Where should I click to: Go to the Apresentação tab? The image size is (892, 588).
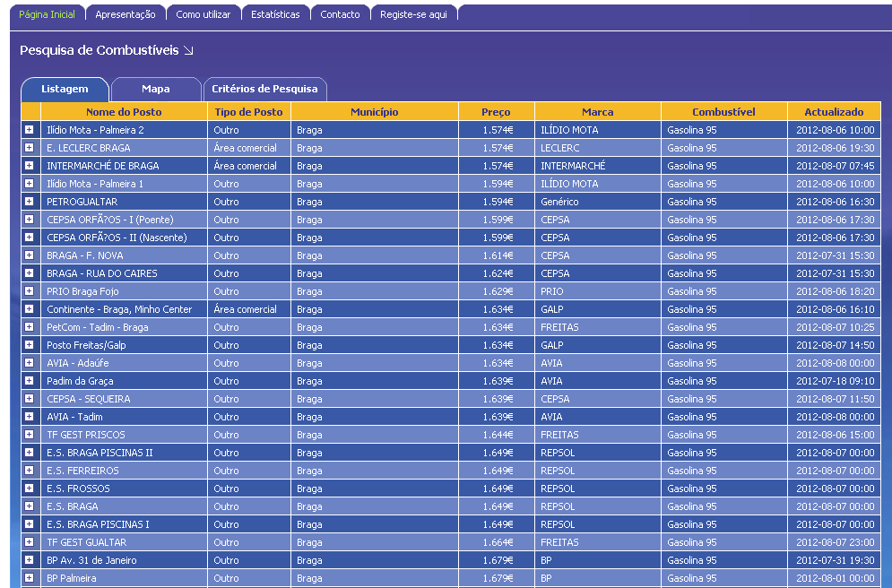click(126, 14)
